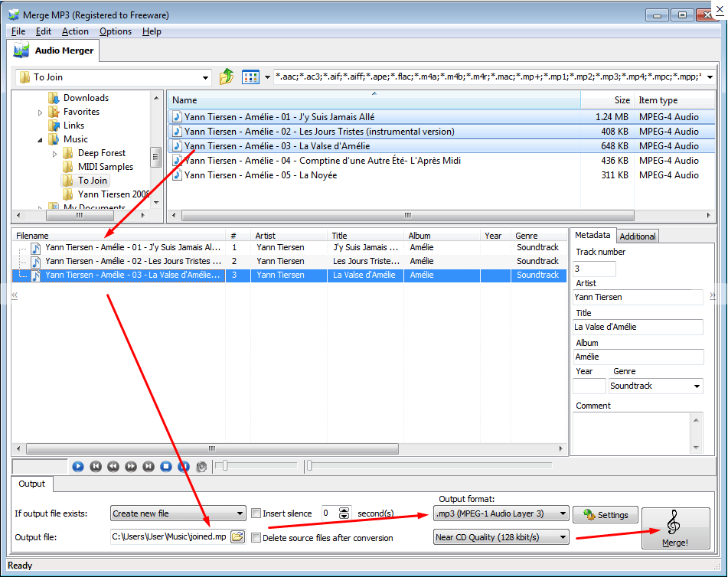Viewport: 728px width, 577px height.
Task: Click file icon of La Noyée
Action: (177, 175)
